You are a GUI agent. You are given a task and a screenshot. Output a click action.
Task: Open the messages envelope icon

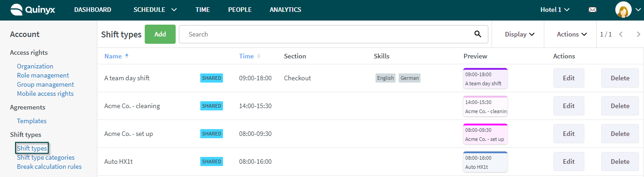coord(593,10)
